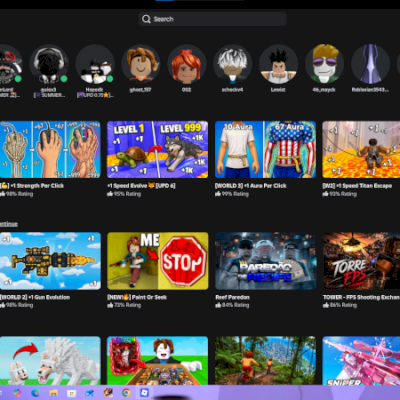Click Lewist username text
This screenshot has height=400, width=400.
278,90
